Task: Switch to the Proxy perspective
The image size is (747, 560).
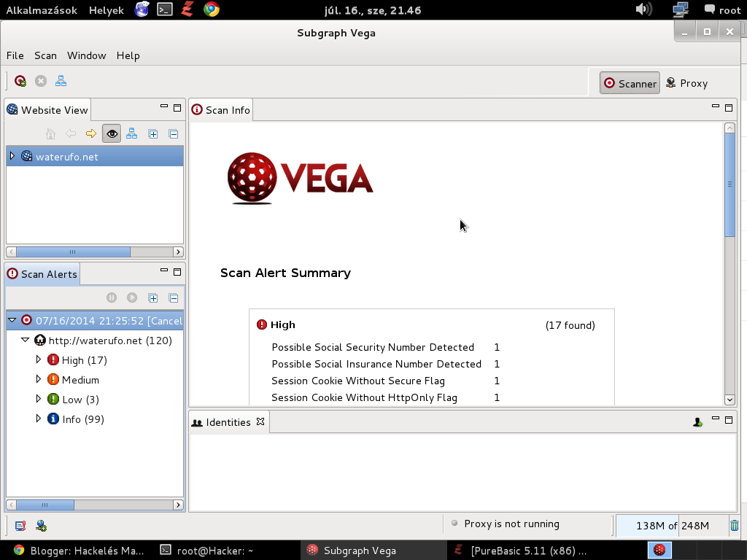Action: tap(686, 83)
